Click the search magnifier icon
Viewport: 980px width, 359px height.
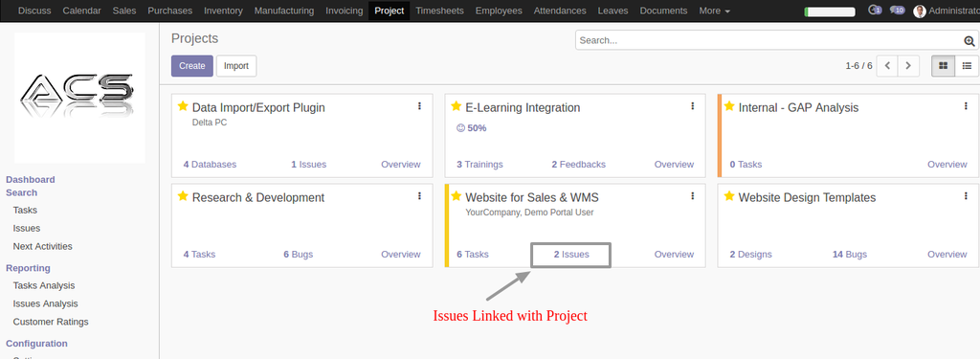click(x=969, y=40)
